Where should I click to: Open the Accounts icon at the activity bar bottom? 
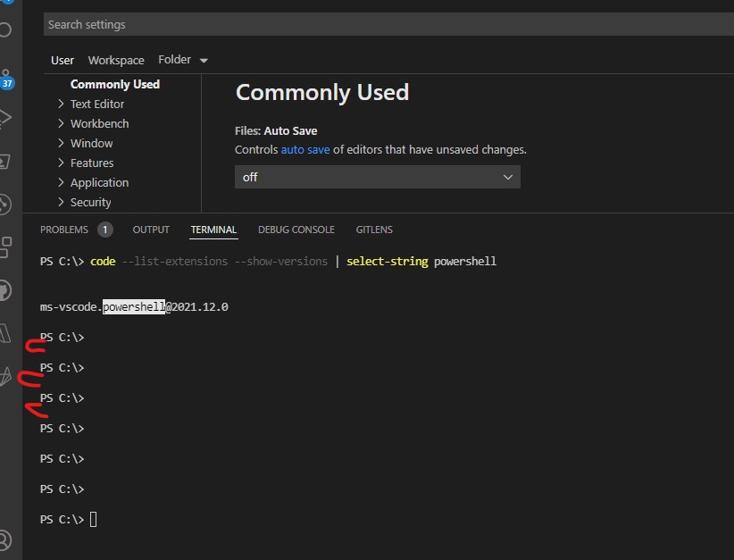[5, 539]
